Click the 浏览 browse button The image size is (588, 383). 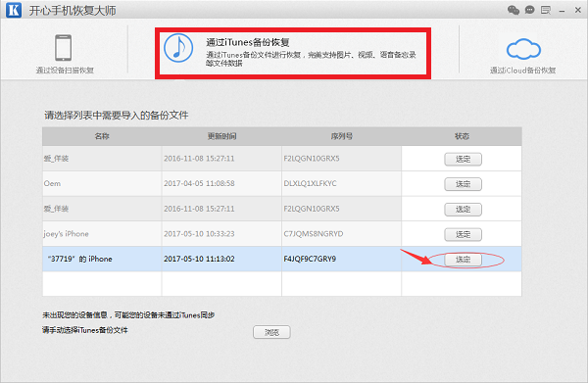(271, 332)
